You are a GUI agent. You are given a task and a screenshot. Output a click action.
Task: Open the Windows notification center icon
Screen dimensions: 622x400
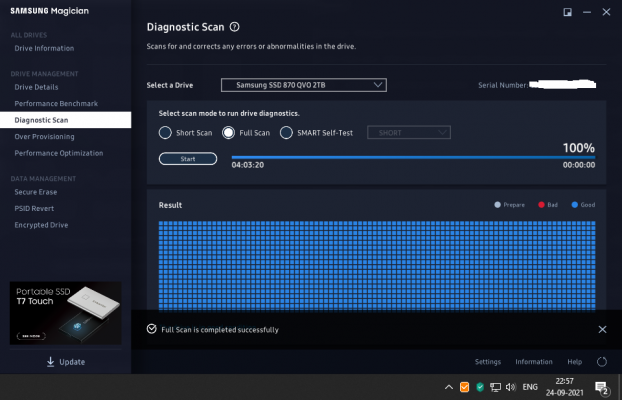[601, 388]
